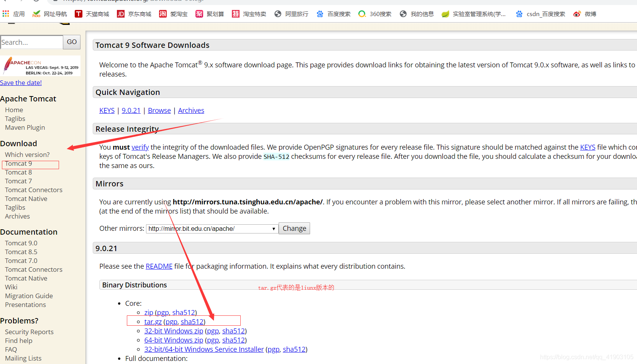Open Migration Guide documentation
This screenshot has width=637, height=364.
click(29, 296)
